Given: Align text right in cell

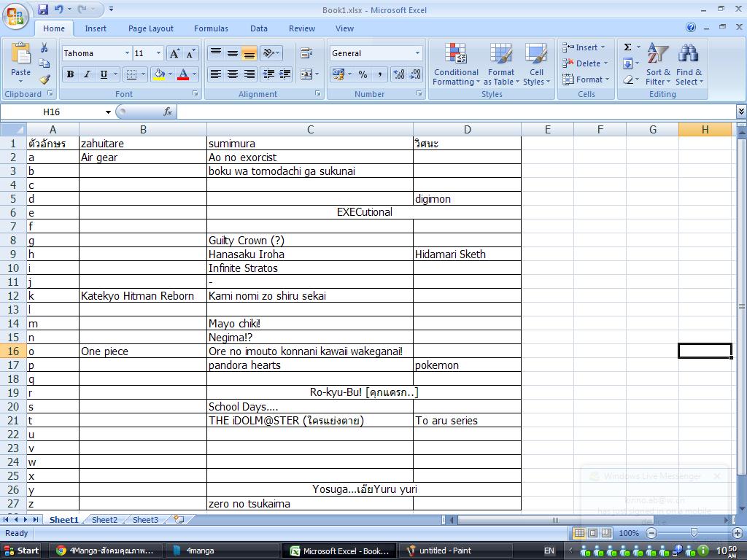Looking at the screenshot, I should (x=249, y=74).
